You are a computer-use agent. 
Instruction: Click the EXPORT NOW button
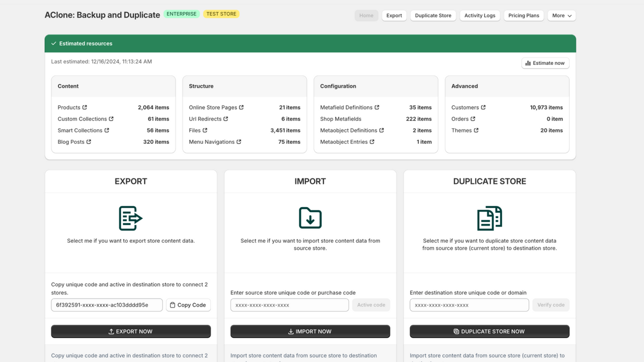pos(131,331)
